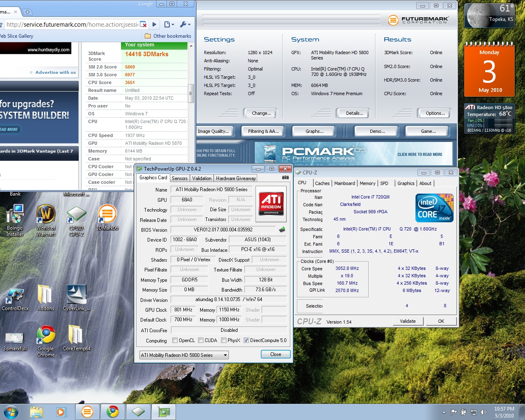Image resolution: width=525 pixels, height=420 pixels.
Task: Open the World of Warcraft desktop icon
Action: click(46, 221)
